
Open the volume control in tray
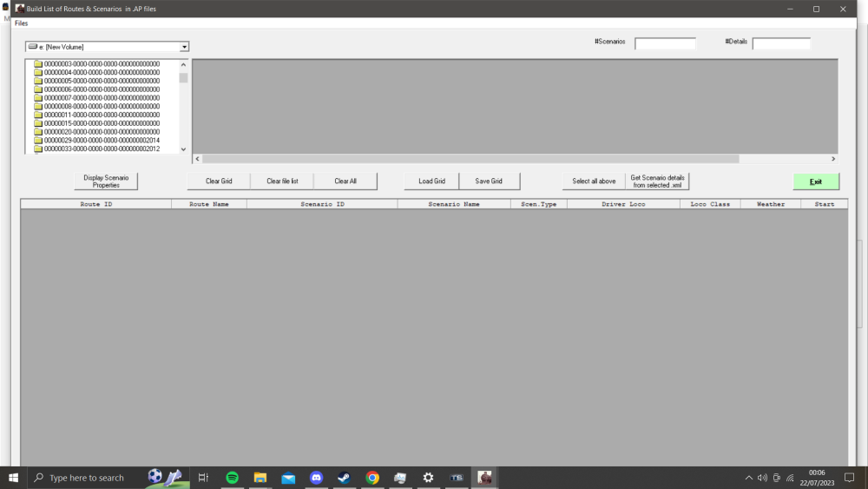(x=762, y=478)
